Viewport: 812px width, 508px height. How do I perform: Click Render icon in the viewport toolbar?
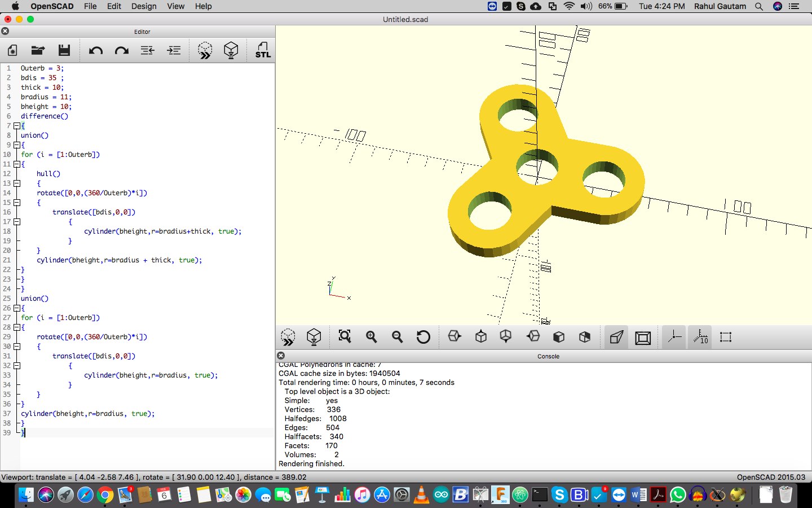pyautogui.click(x=314, y=338)
